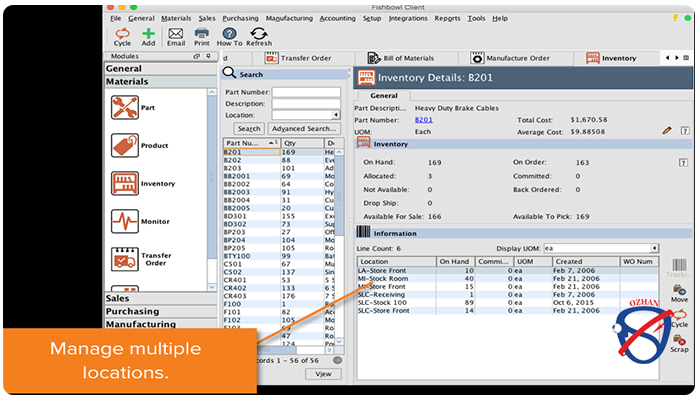Click the undock icon in Modules panel header
Viewport: 700px width, 400px height.
pyautogui.click(x=196, y=56)
